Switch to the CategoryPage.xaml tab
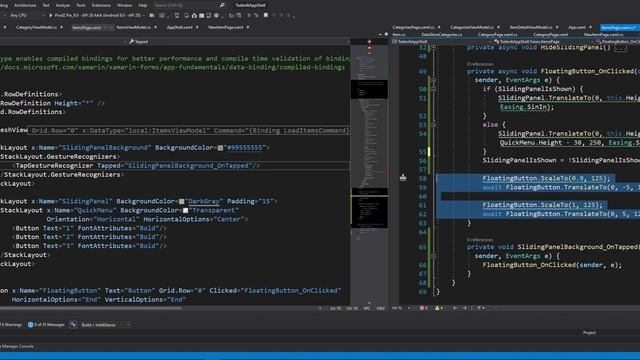Viewport: 640px width, 360px height. pos(551,35)
